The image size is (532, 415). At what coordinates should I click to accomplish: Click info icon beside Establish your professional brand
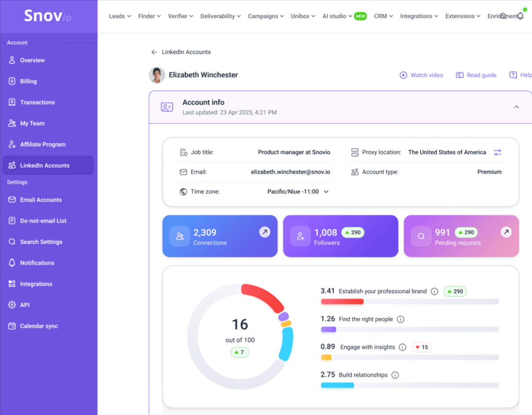point(434,291)
